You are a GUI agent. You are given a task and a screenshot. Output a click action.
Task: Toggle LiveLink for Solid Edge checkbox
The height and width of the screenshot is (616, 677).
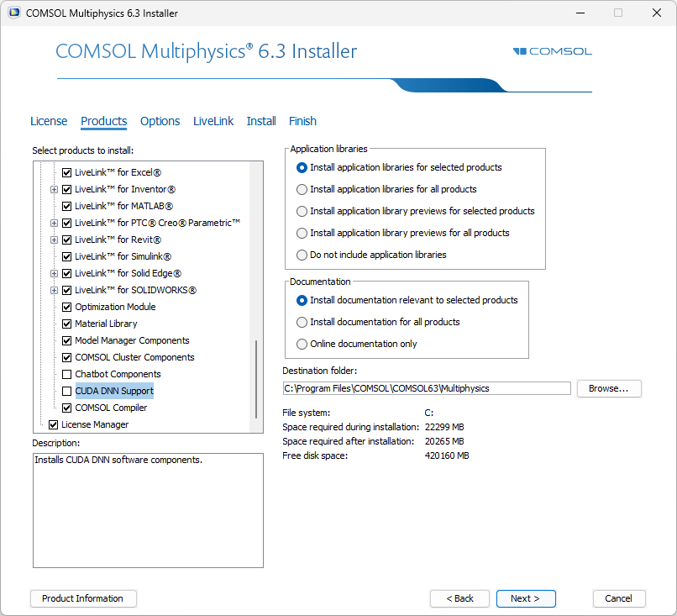tap(66, 274)
